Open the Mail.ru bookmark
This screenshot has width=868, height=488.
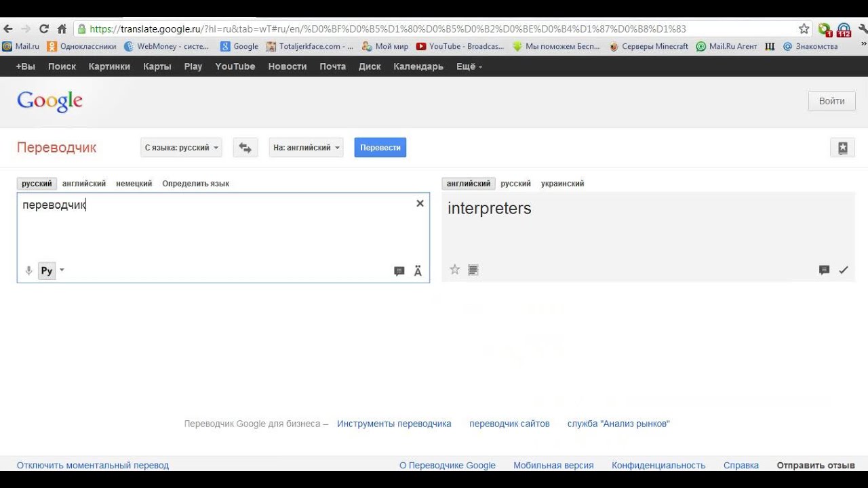coord(21,47)
